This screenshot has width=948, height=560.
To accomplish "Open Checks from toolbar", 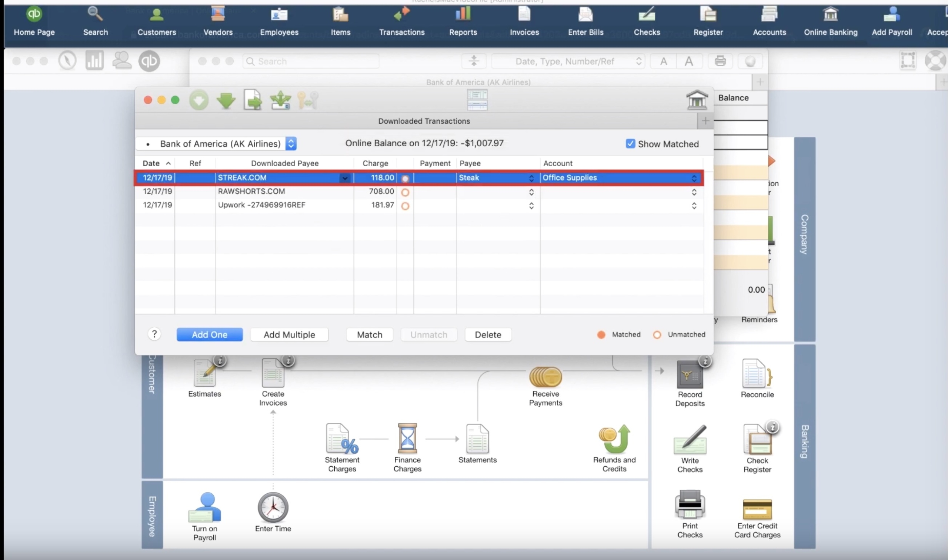I will [x=647, y=21].
